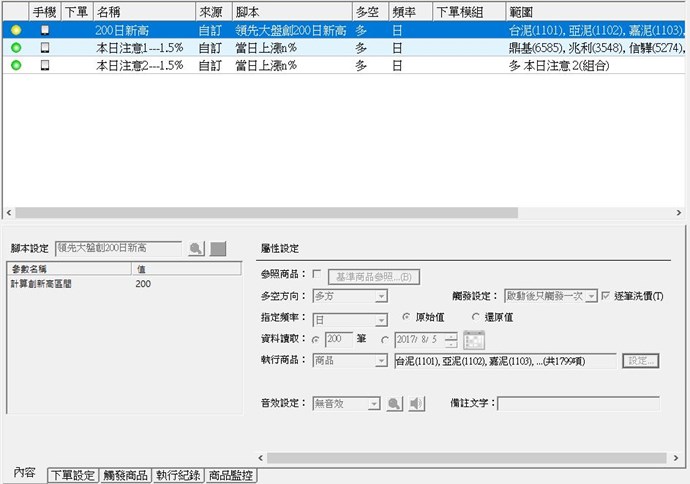This screenshot has height=484, width=690.
Task: Click status light of 200日新高 row
Action: tap(16, 31)
